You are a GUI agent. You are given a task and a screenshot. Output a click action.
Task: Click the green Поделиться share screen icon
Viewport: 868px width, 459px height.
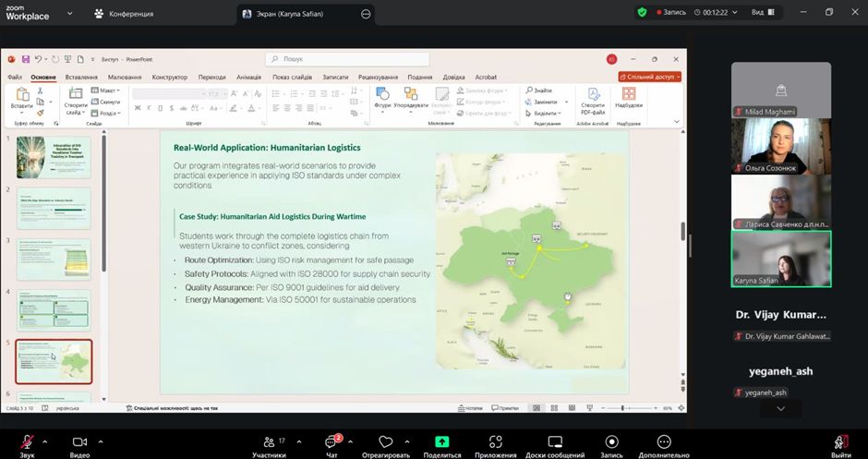tap(442, 442)
